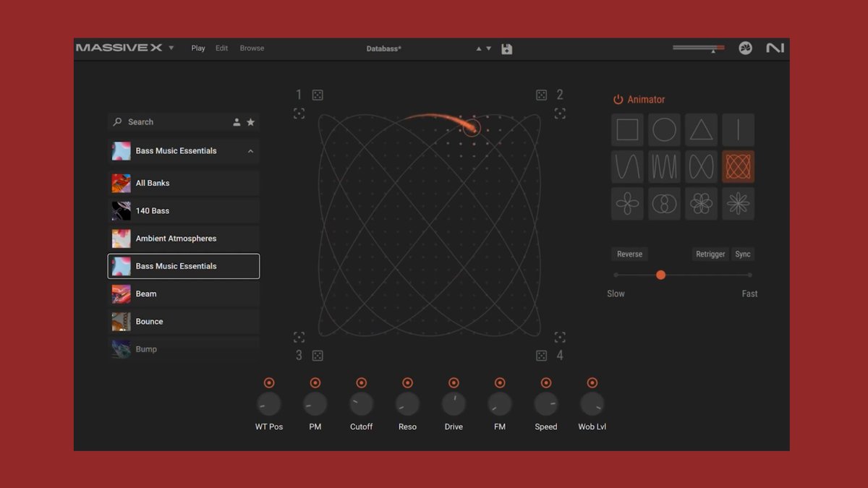Image resolution: width=868 pixels, height=488 pixels.
Task: Toggle the animator assign above Cutoff knob
Action: [362, 382]
